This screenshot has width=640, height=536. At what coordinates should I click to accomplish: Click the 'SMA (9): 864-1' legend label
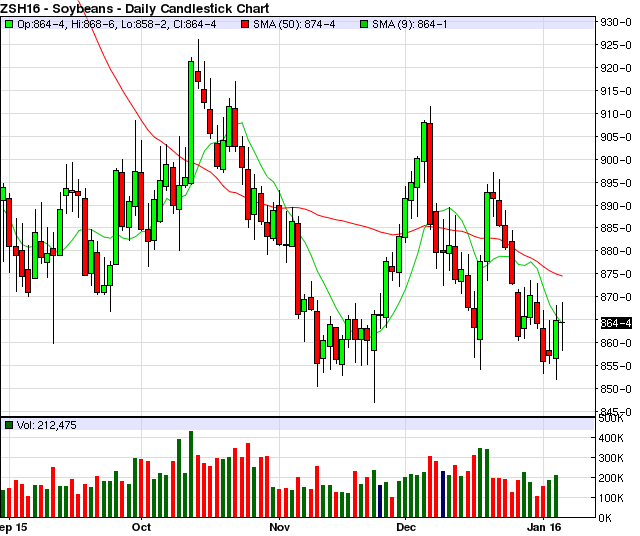click(409, 24)
